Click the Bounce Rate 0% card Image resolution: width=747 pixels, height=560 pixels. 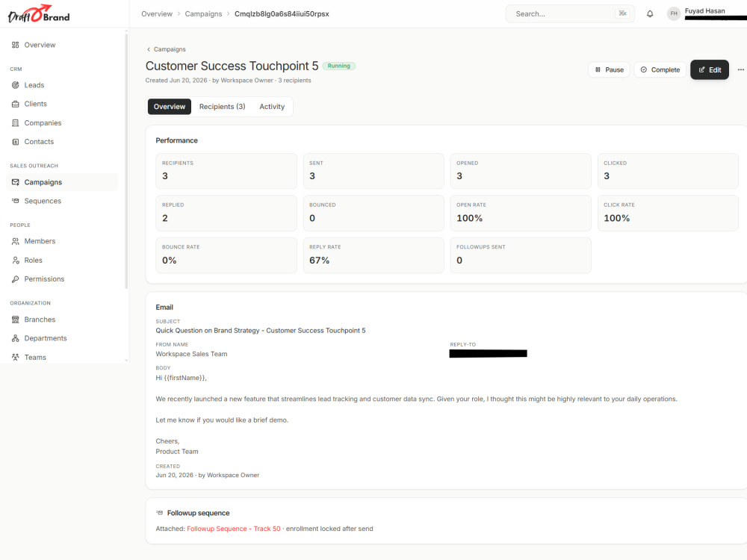(x=226, y=255)
